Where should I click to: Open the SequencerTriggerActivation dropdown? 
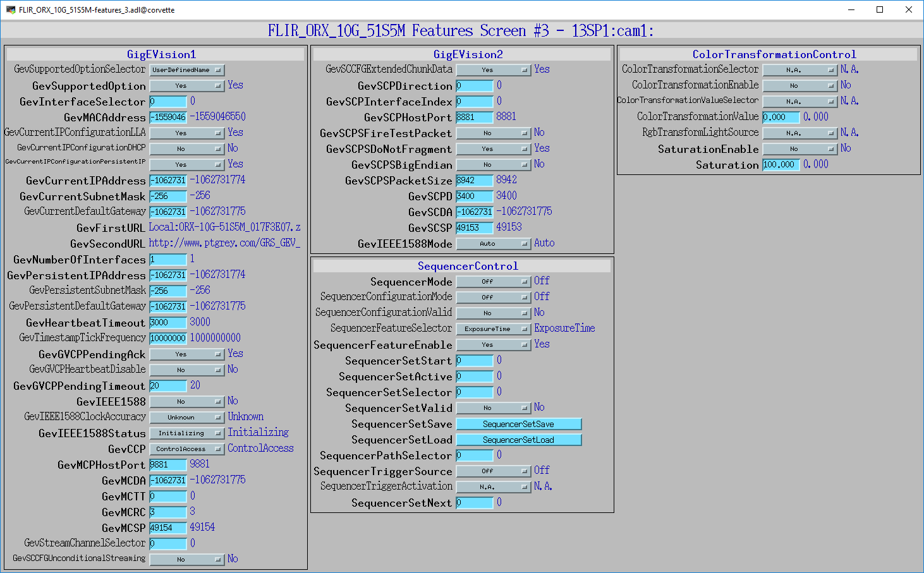[x=494, y=487]
